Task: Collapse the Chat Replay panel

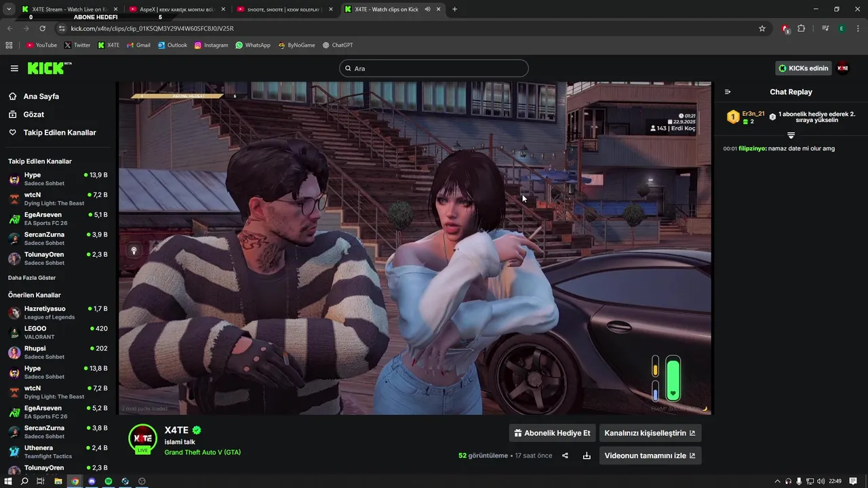Action: click(728, 92)
